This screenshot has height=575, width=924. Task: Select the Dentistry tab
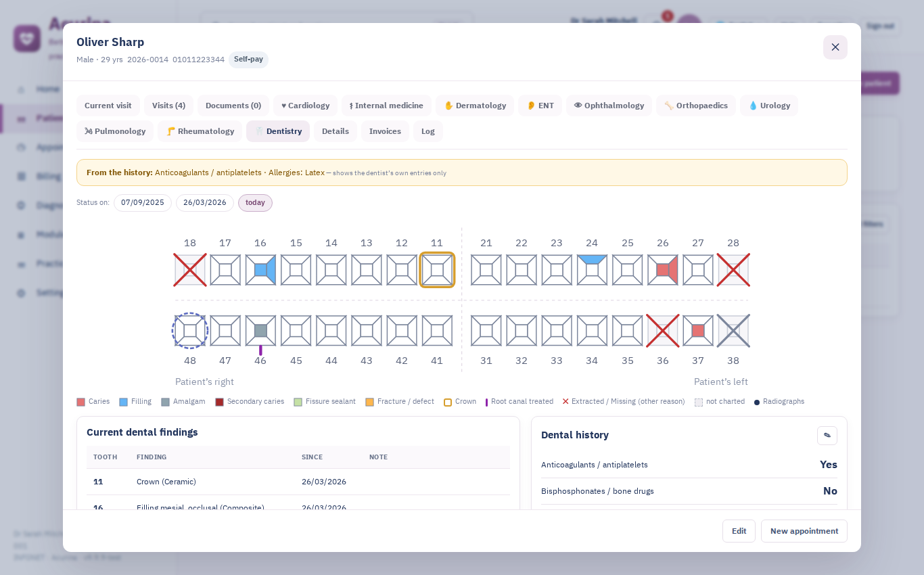pyautogui.click(x=278, y=131)
